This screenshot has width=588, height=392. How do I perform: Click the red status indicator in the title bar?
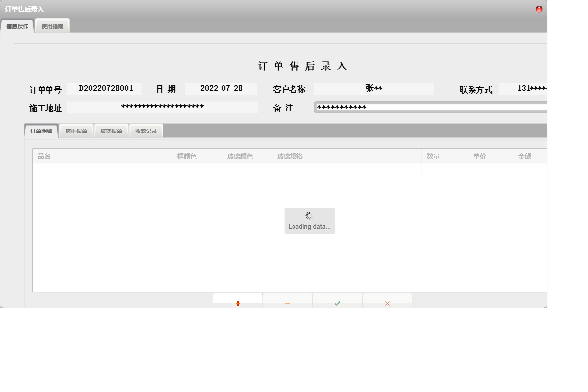pos(538,8)
